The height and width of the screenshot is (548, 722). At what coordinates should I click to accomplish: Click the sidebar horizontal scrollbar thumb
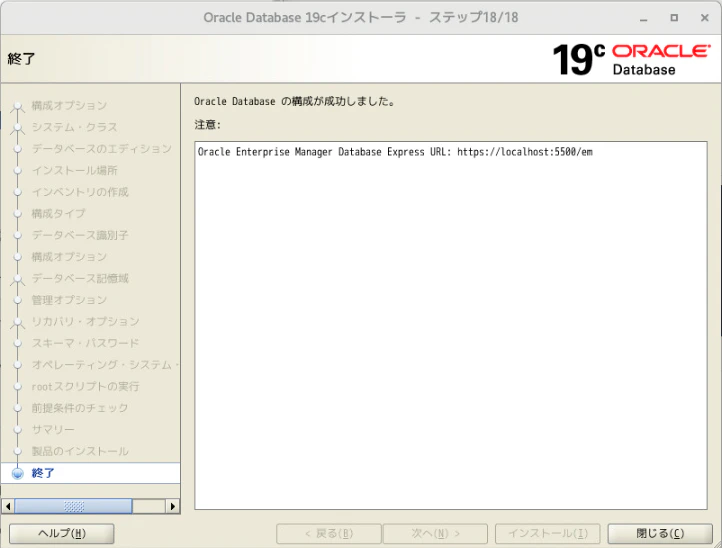73,506
